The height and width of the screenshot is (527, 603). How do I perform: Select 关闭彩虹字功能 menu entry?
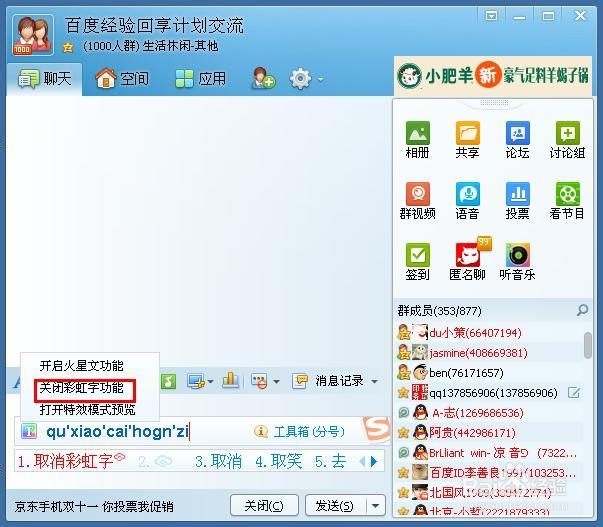coord(82,388)
